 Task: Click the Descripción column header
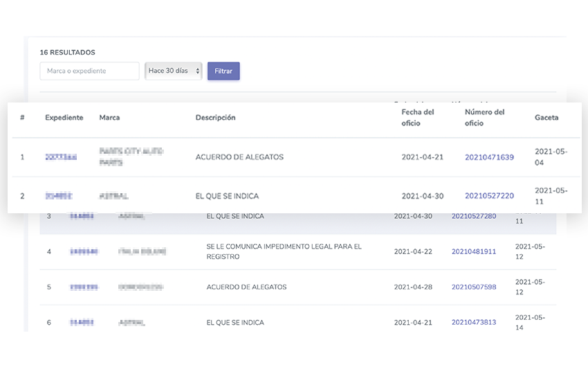point(215,118)
